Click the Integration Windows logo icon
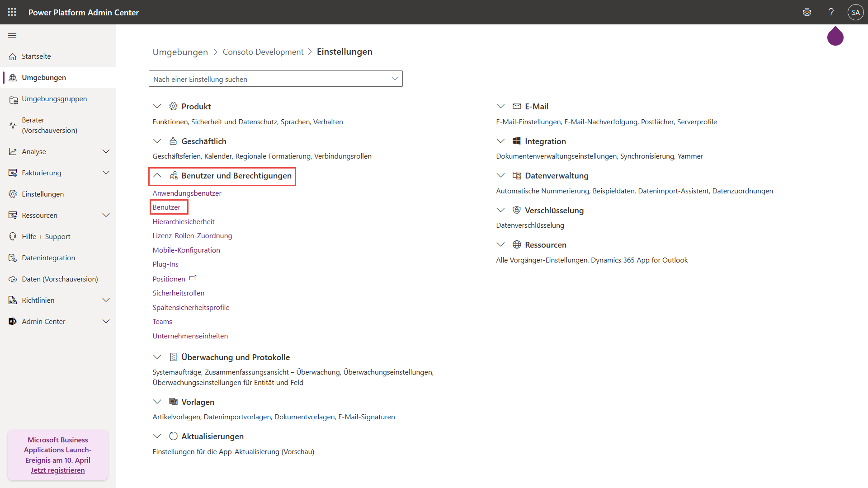The height and width of the screenshot is (488, 868). [x=517, y=141]
